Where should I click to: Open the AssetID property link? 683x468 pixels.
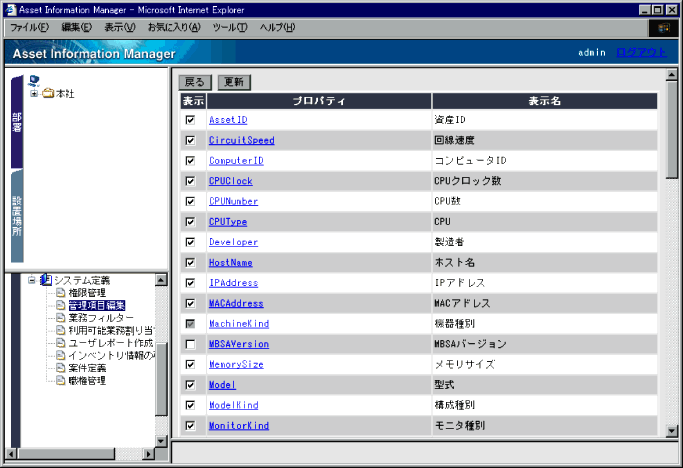[x=228, y=120]
